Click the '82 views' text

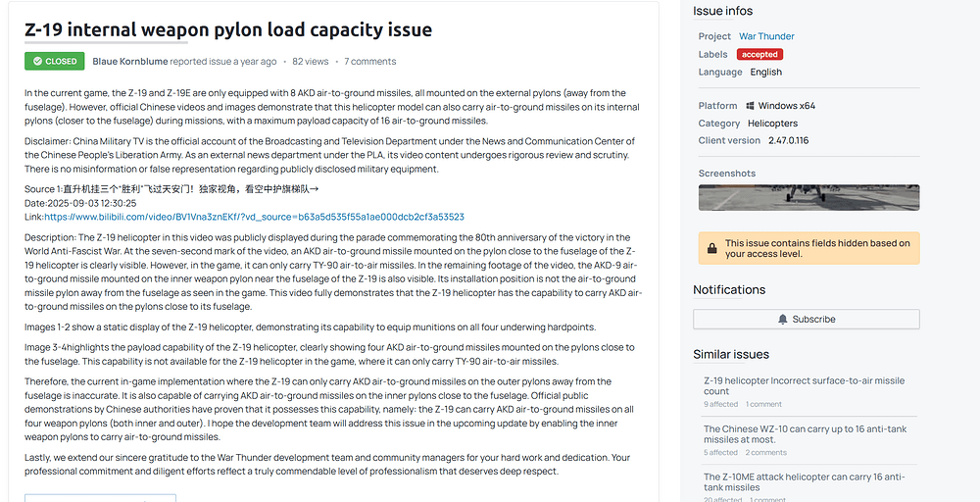point(310,61)
